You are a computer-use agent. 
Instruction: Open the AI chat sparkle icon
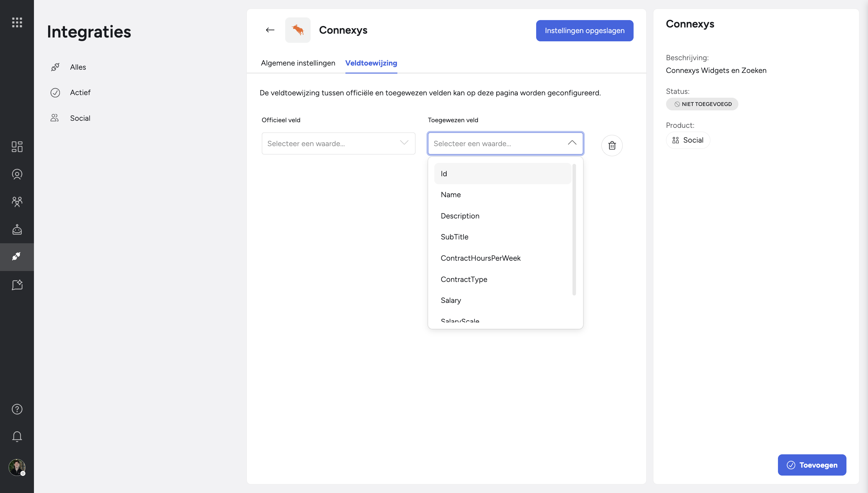(17, 285)
